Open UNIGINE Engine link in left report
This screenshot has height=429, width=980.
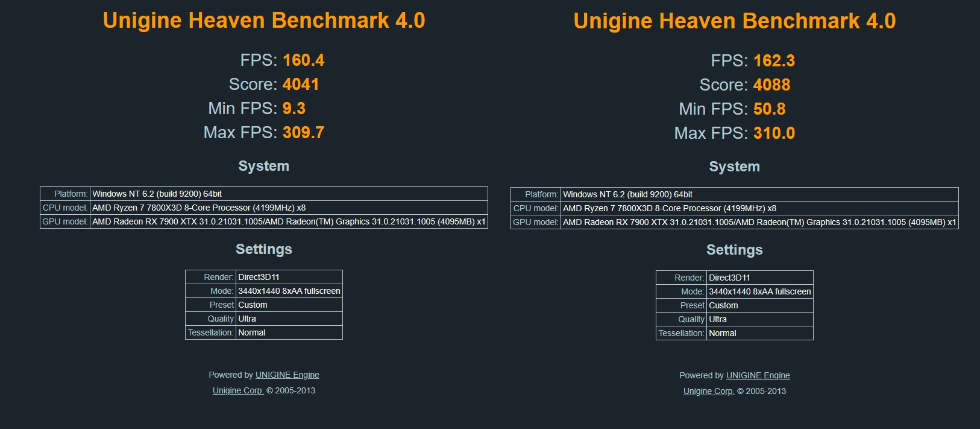pyautogui.click(x=287, y=375)
